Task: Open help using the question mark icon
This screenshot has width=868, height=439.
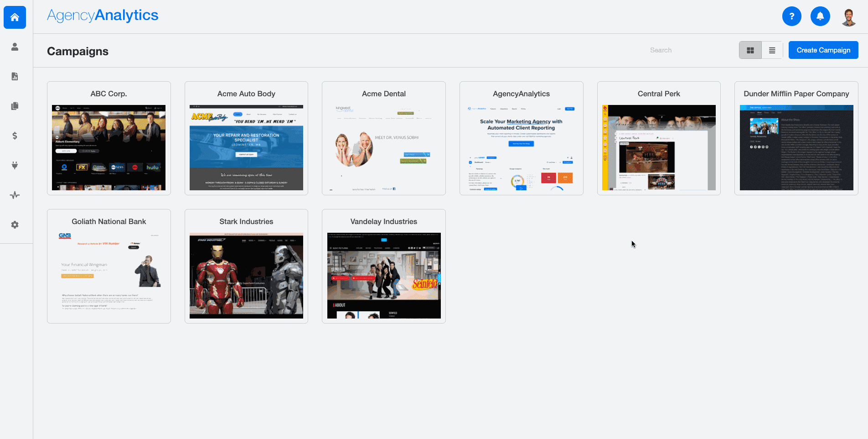Action: (792, 16)
